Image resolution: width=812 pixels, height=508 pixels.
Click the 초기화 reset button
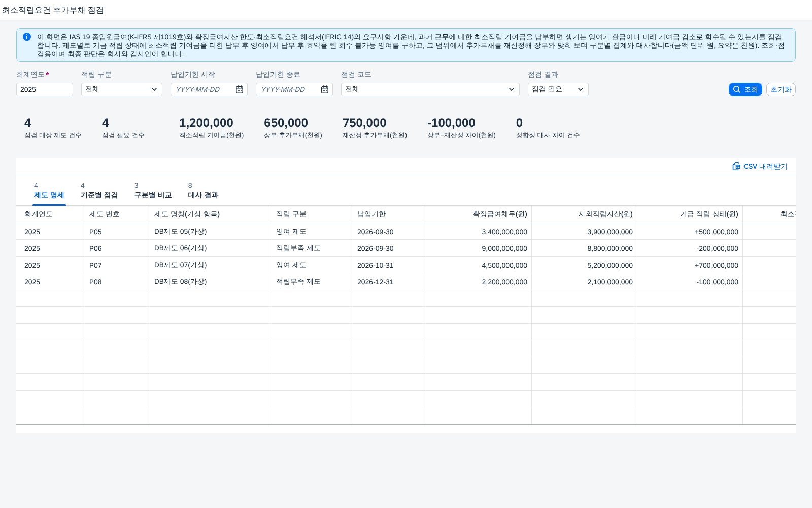781,89
